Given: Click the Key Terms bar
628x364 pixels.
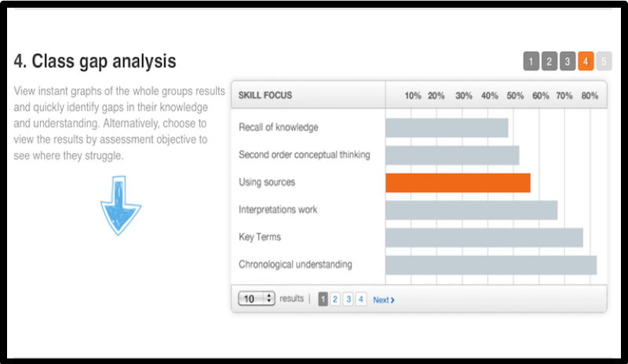Looking at the screenshot, I should (x=484, y=238).
